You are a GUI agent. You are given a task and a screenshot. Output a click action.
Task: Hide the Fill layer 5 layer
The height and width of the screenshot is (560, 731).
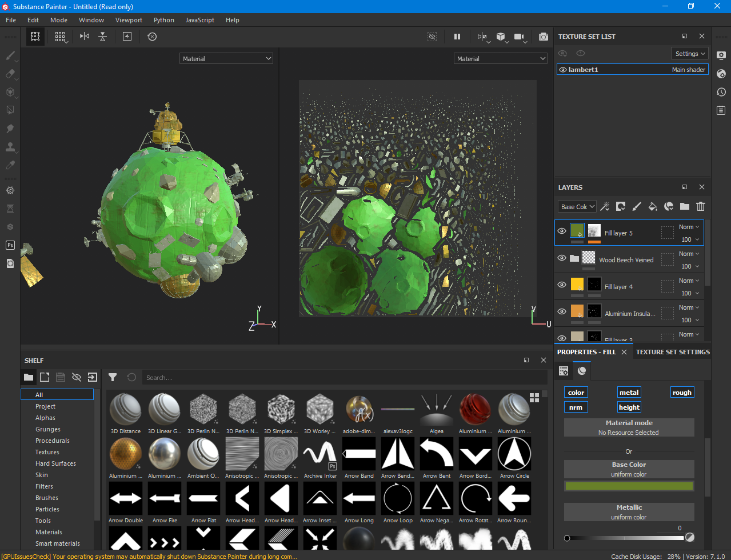562,231
